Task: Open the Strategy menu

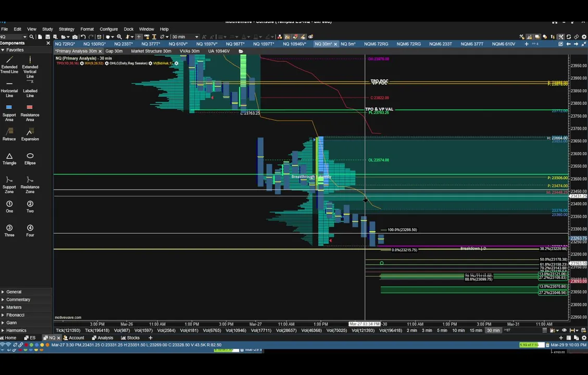Action: (66, 29)
